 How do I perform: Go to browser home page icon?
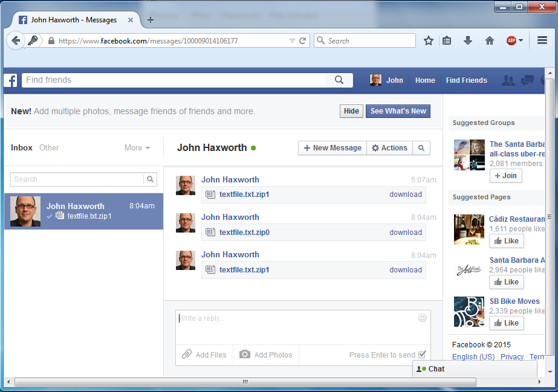point(490,40)
